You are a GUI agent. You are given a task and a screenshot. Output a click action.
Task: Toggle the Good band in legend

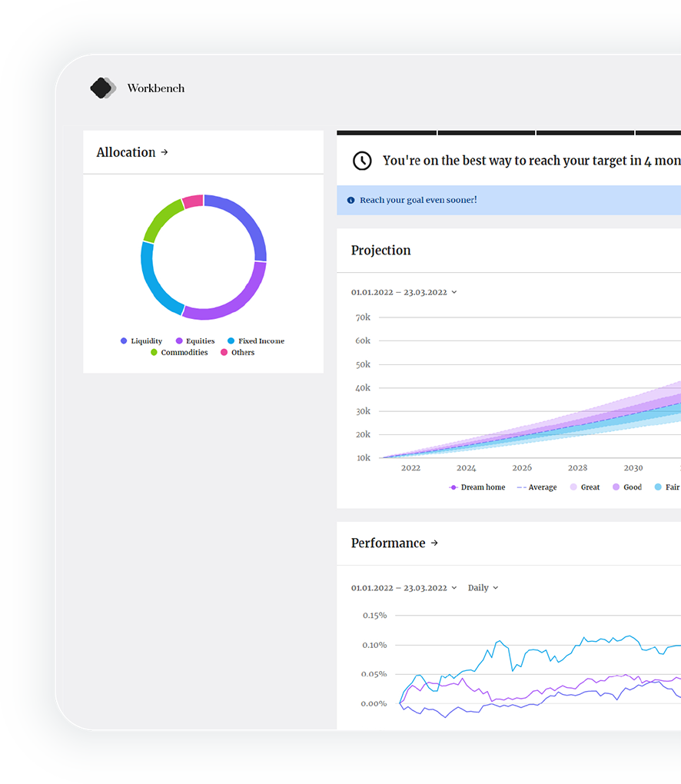[627, 487]
